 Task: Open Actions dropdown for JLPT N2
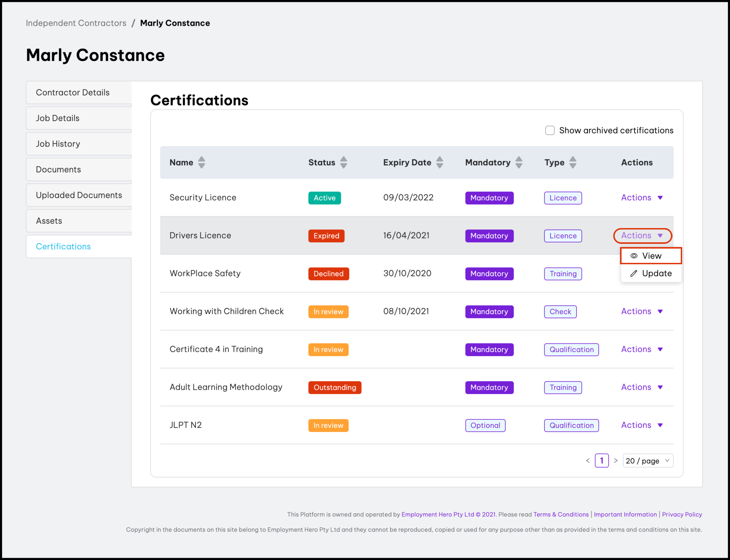[x=642, y=425]
